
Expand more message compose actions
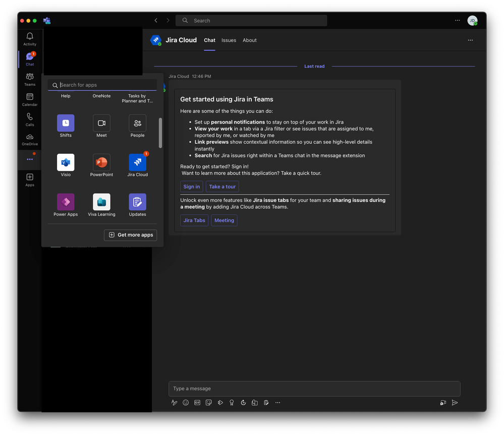[277, 403]
